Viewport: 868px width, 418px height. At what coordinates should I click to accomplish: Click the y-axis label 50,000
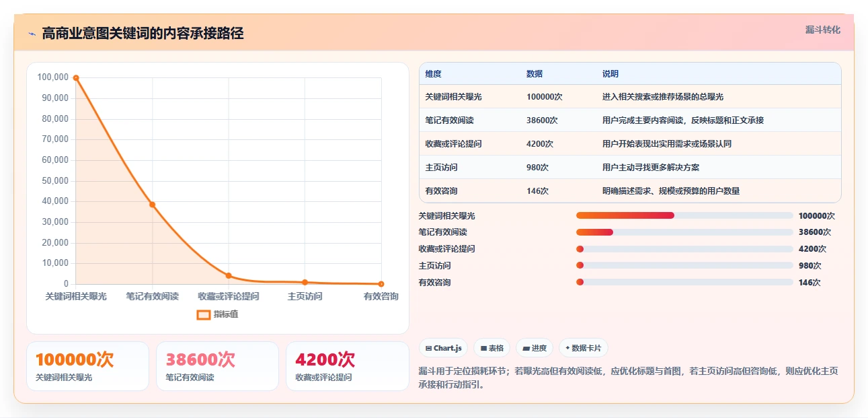(55, 180)
